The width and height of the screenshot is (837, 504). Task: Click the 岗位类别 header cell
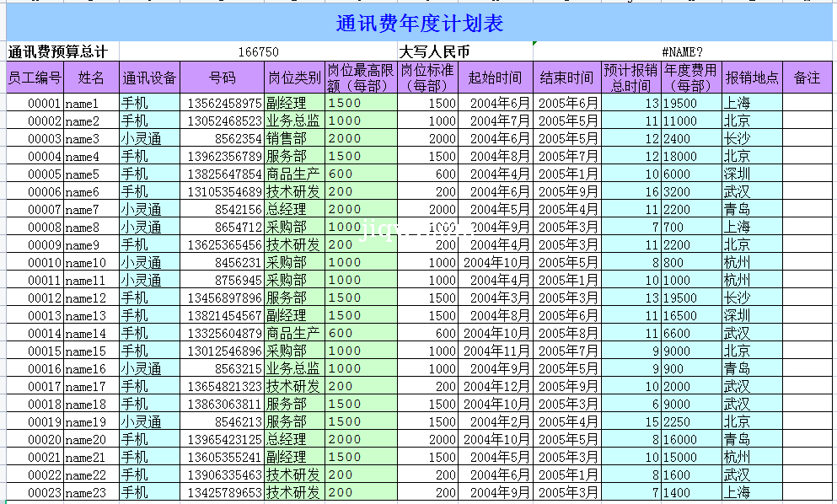click(294, 78)
